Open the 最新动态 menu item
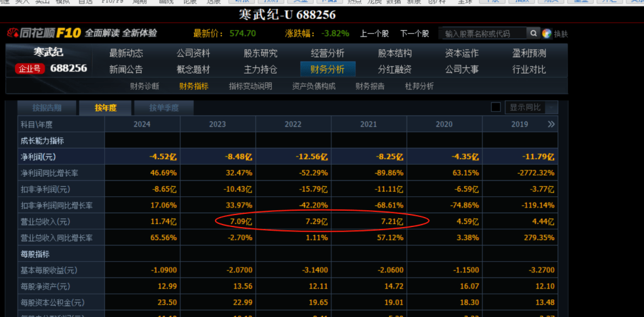 pyautogui.click(x=126, y=53)
